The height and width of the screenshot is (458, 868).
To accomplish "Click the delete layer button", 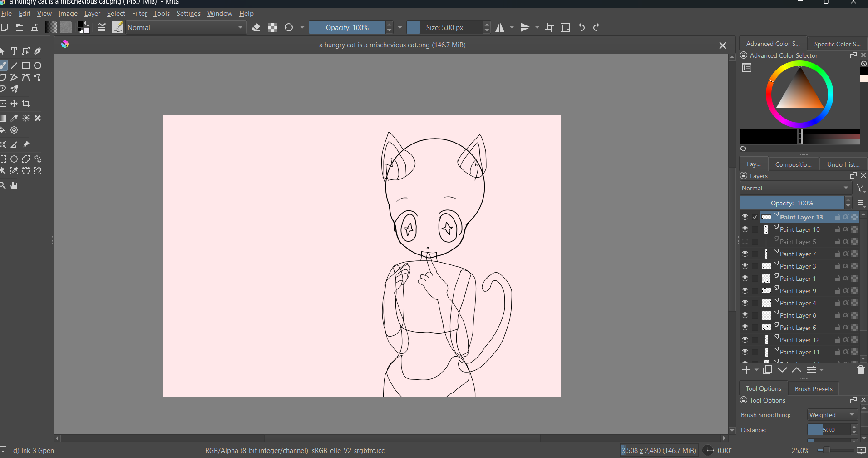I will click(860, 370).
